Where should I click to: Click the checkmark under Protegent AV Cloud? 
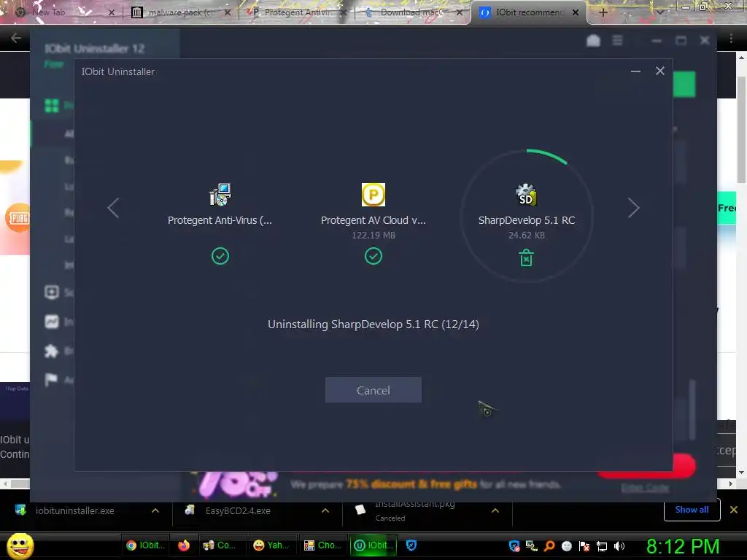click(373, 256)
